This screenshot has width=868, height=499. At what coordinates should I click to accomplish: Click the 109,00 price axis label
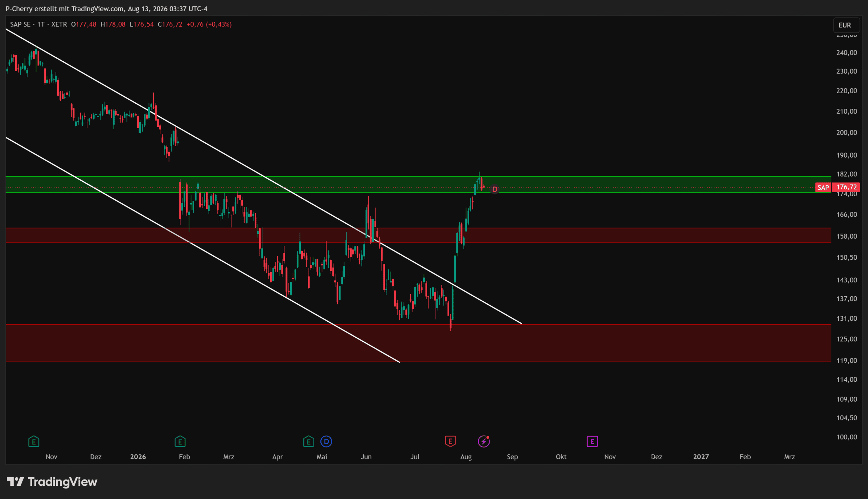click(846, 399)
